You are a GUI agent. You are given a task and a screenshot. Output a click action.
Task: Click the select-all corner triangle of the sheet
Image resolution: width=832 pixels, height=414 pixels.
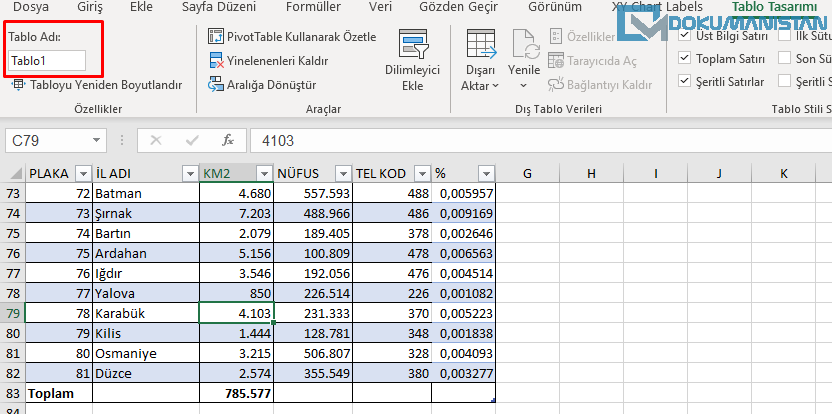[x=18, y=174]
